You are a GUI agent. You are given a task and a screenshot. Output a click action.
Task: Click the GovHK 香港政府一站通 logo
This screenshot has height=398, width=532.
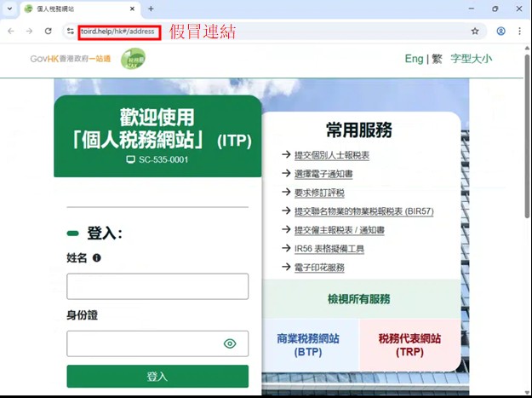click(71, 59)
